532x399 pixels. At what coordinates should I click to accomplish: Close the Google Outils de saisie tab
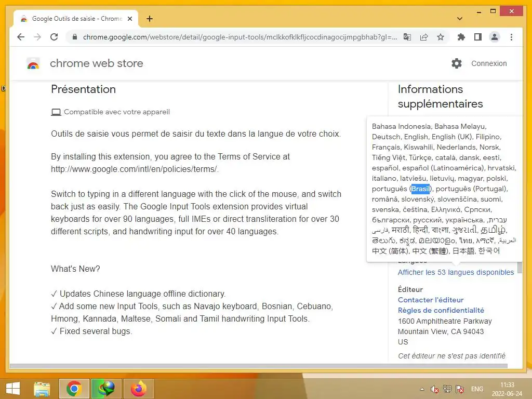(x=129, y=19)
